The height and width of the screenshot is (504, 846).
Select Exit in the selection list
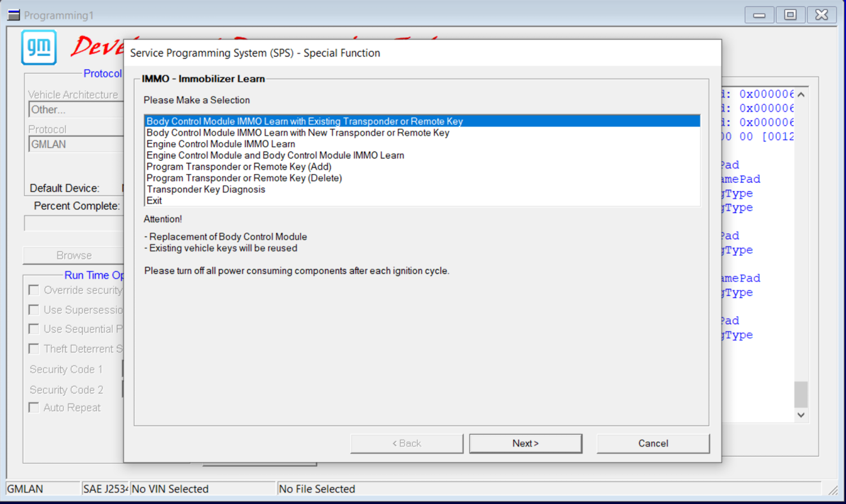pos(422,200)
